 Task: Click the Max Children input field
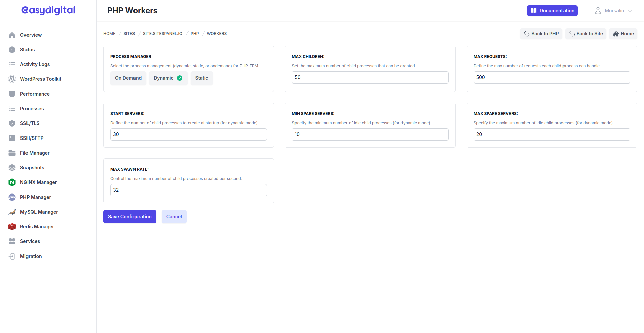pyautogui.click(x=370, y=77)
